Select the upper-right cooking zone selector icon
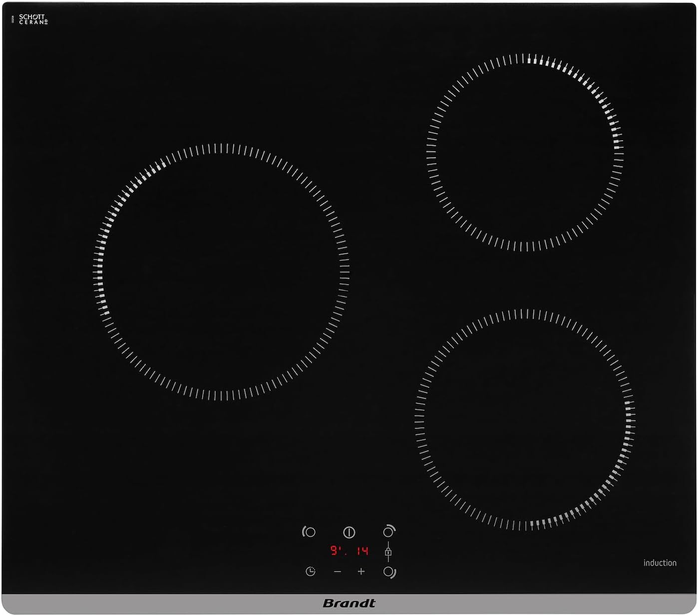The image size is (698, 616). (389, 531)
